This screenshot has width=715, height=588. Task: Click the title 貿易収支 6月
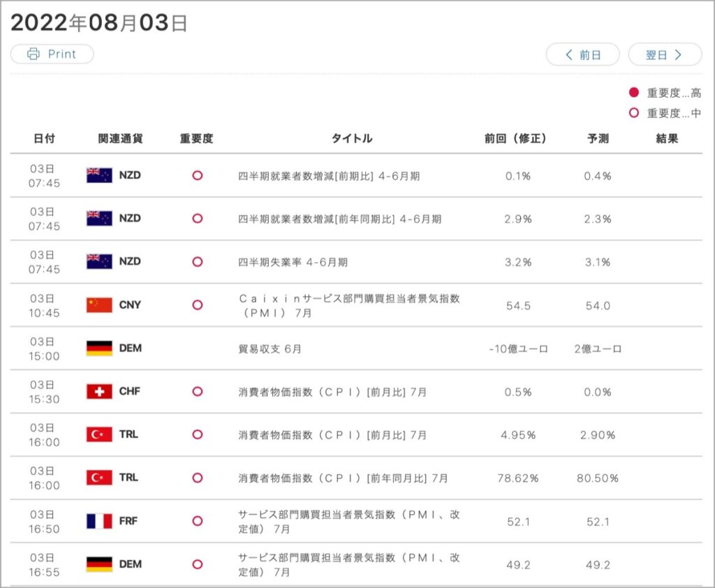[270, 349]
